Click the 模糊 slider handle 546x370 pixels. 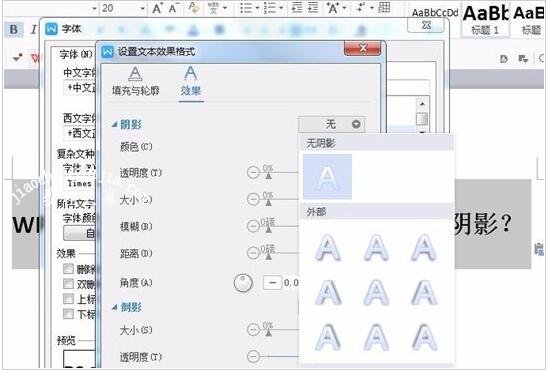point(268,230)
